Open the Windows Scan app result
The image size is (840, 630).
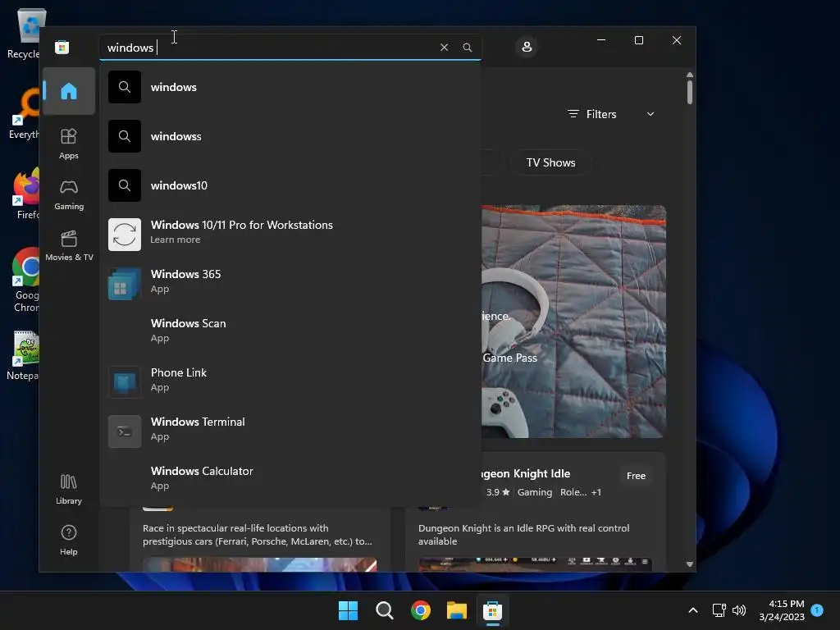point(290,333)
